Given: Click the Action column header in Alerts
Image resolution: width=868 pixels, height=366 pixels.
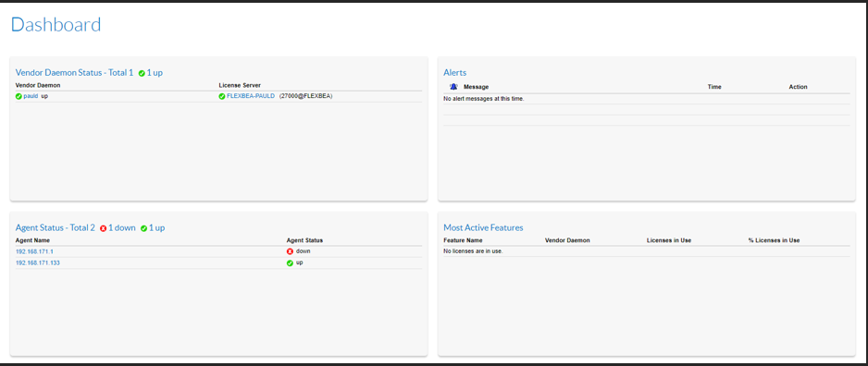Looking at the screenshot, I should coord(799,87).
